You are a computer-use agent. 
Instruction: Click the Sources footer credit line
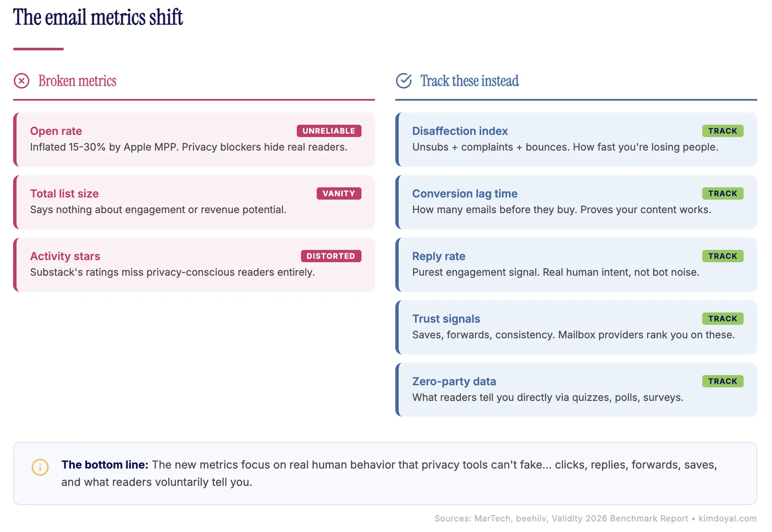(595, 518)
